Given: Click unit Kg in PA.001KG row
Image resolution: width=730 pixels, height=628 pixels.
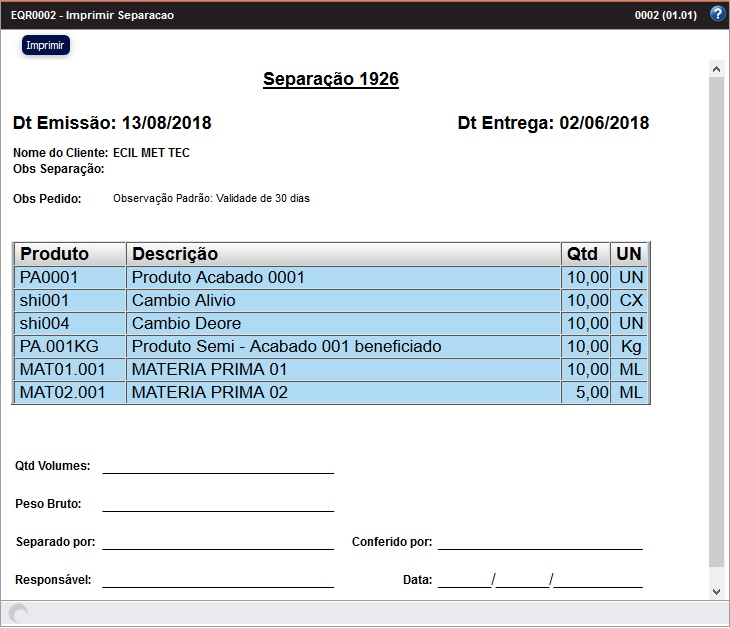Looking at the screenshot, I should (x=631, y=346).
